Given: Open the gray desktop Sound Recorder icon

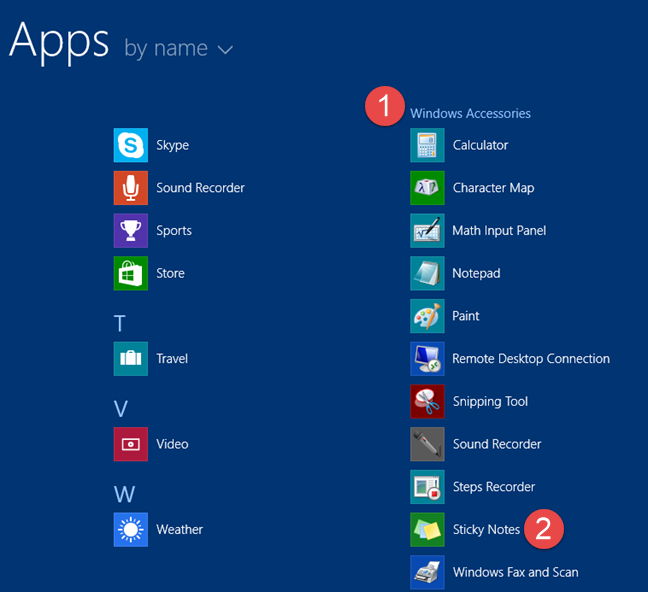Looking at the screenshot, I should 427,444.
